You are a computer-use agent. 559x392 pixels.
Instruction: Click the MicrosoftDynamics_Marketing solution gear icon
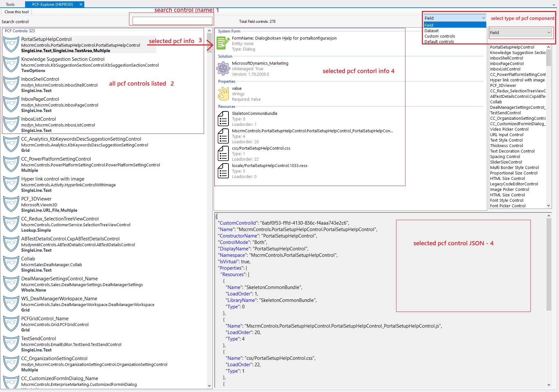(223, 68)
